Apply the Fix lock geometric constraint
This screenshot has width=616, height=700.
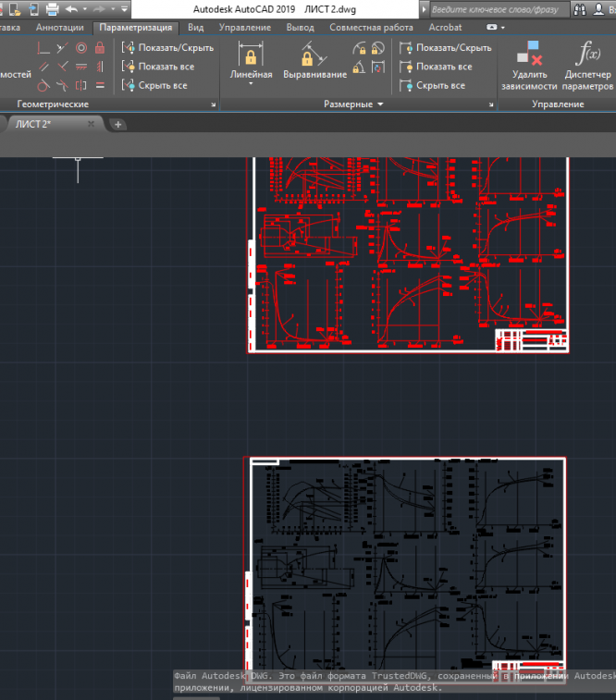click(100, 48)
